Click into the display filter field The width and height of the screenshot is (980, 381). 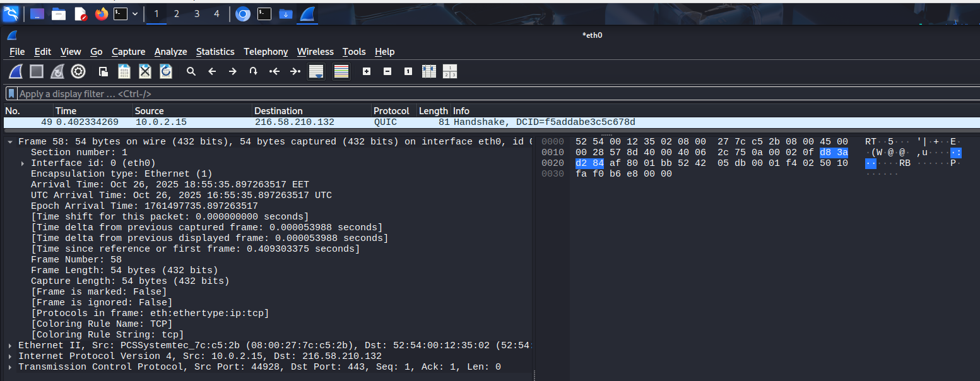click(x=442, y=94)
